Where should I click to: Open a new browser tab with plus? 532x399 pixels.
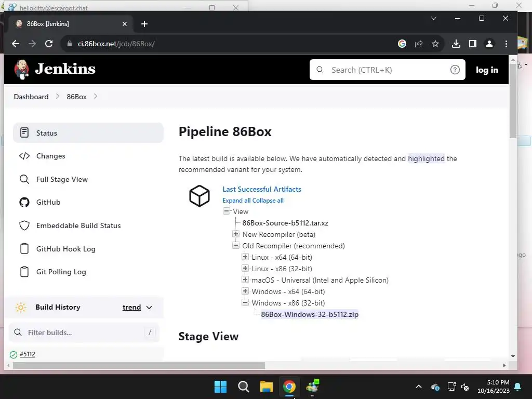(144, 24)
